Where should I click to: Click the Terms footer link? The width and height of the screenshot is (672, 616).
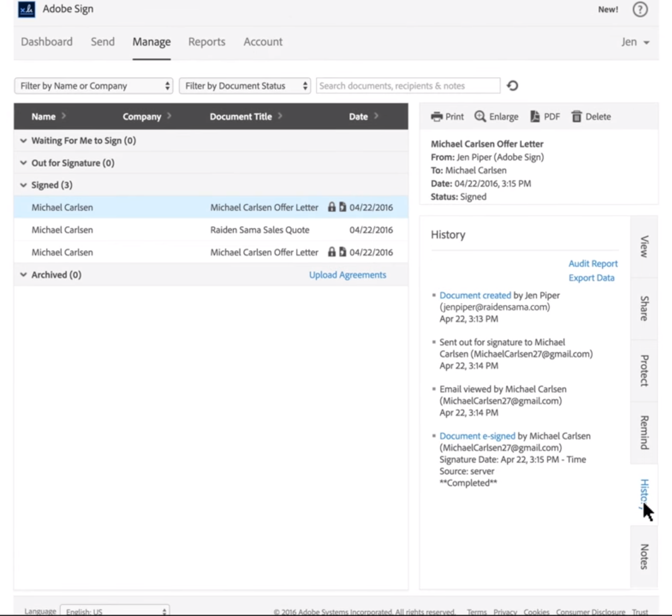(477, 611)
